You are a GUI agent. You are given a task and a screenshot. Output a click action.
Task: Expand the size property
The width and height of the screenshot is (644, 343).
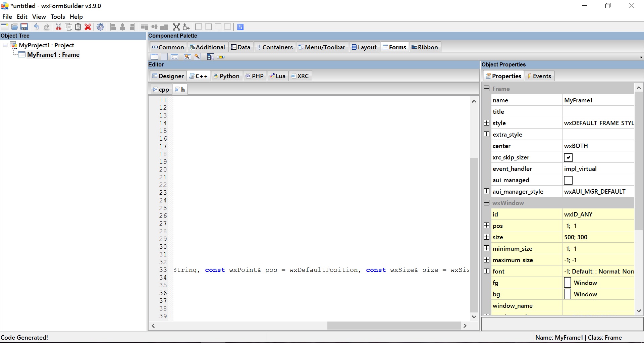486,237
